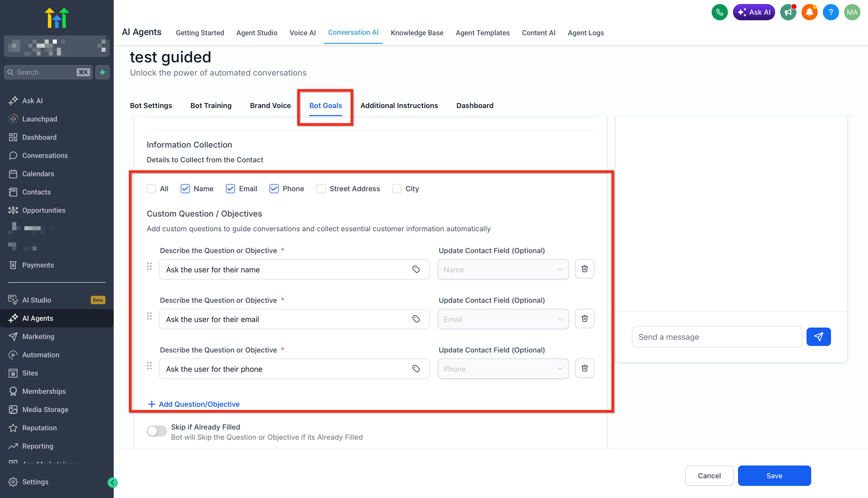Open the orange notifications bell

809,12
